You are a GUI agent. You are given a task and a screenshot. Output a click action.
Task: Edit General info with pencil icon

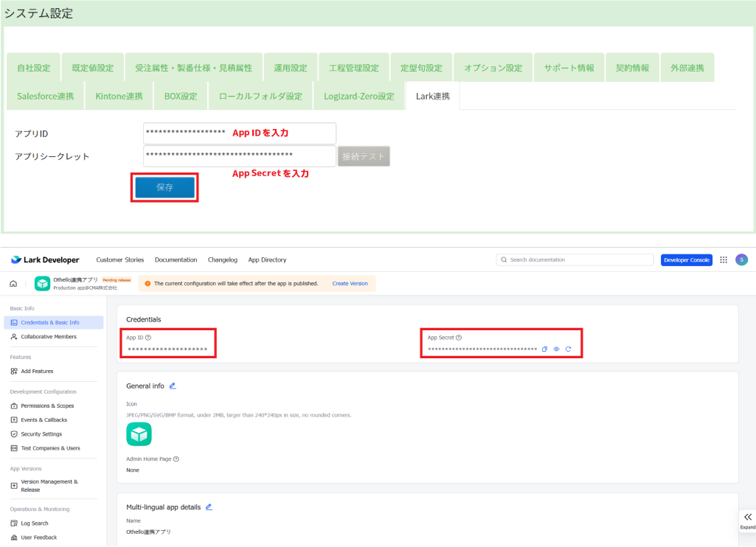point(173,386)
